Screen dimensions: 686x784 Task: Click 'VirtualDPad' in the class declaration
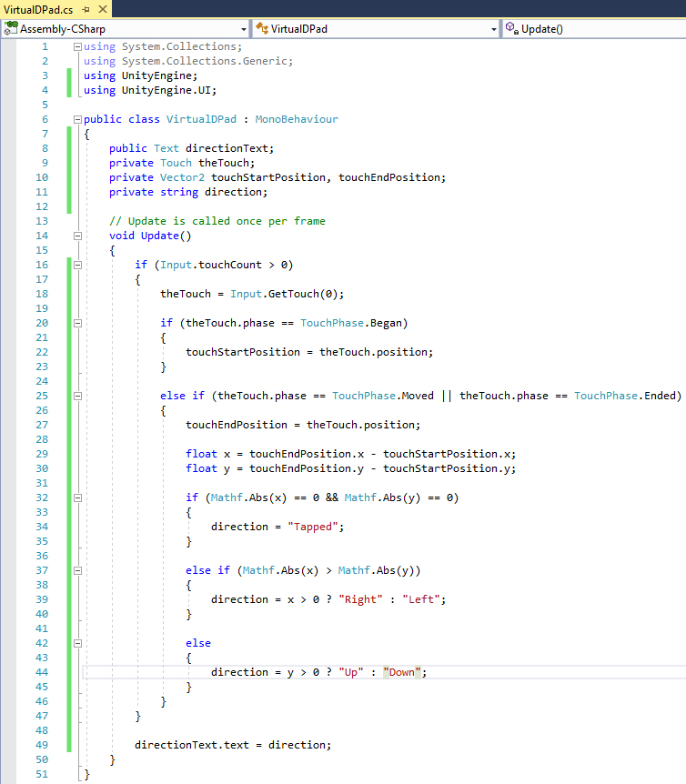201,119
